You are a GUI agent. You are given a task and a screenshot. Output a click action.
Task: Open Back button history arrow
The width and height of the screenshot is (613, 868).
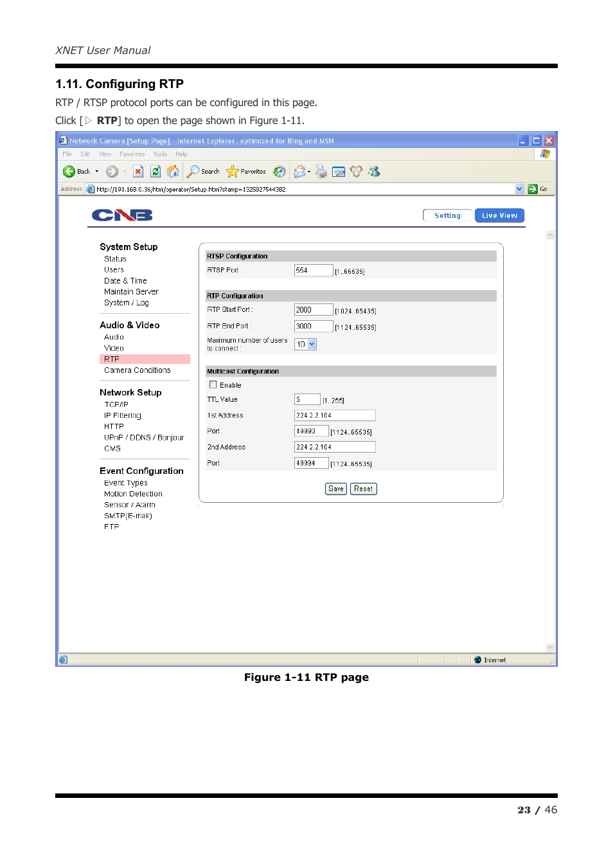tap(97, 172)
